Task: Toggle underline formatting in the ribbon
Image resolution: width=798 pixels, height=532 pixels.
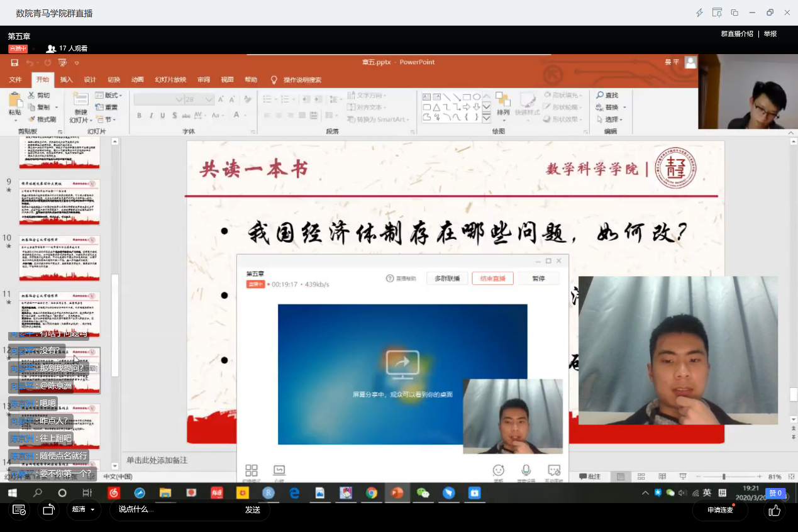Action: [x=163, y=116]
